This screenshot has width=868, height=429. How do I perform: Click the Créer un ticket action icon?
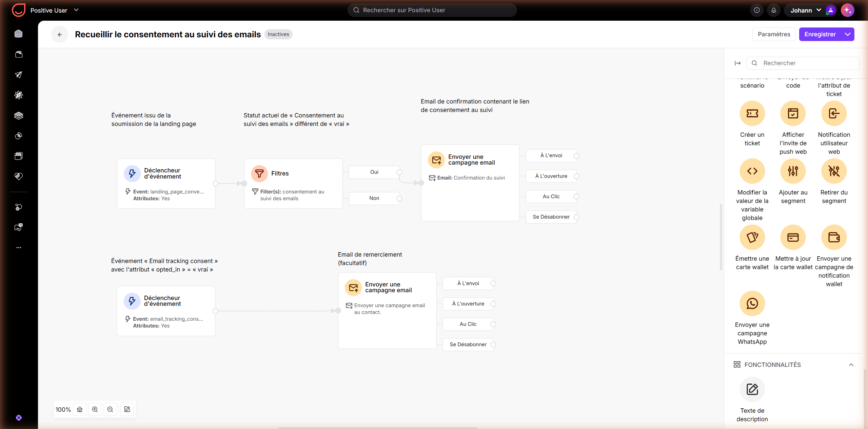[752, 113]
